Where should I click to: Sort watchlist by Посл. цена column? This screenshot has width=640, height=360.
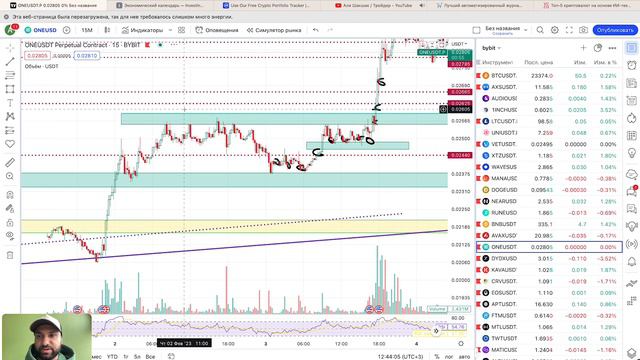(538, 62)
